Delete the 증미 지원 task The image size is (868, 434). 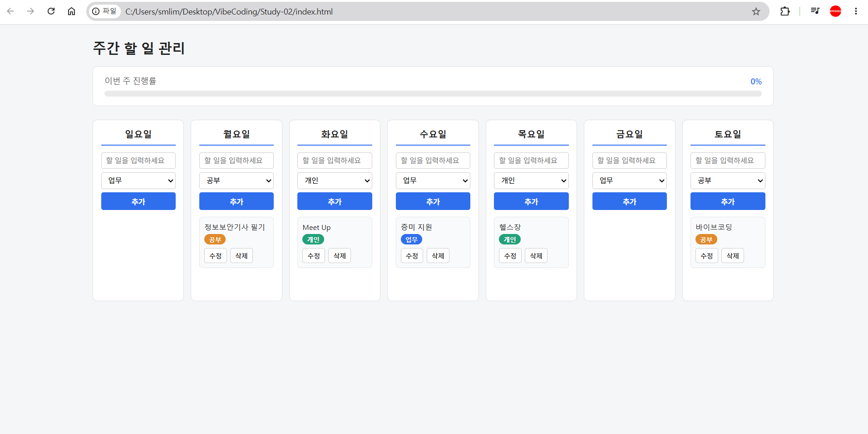click(438, 256)
